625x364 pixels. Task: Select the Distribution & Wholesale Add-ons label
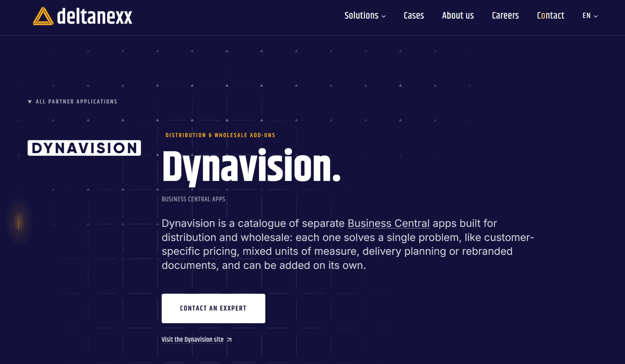(x=220, y=135)
